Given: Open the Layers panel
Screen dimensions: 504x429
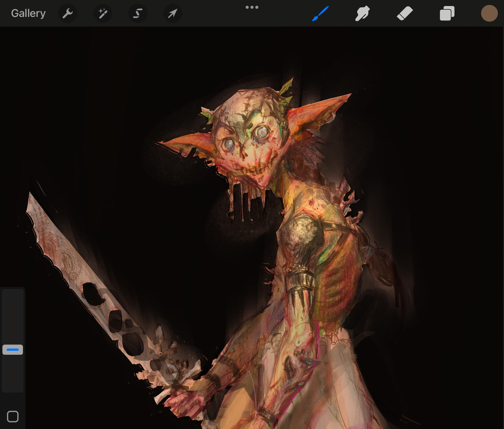Looking at the screenshot, I should (x=447, y=13).
